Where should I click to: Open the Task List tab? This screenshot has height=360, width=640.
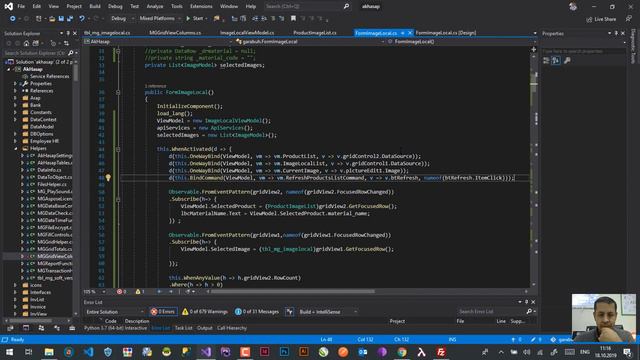183,328
